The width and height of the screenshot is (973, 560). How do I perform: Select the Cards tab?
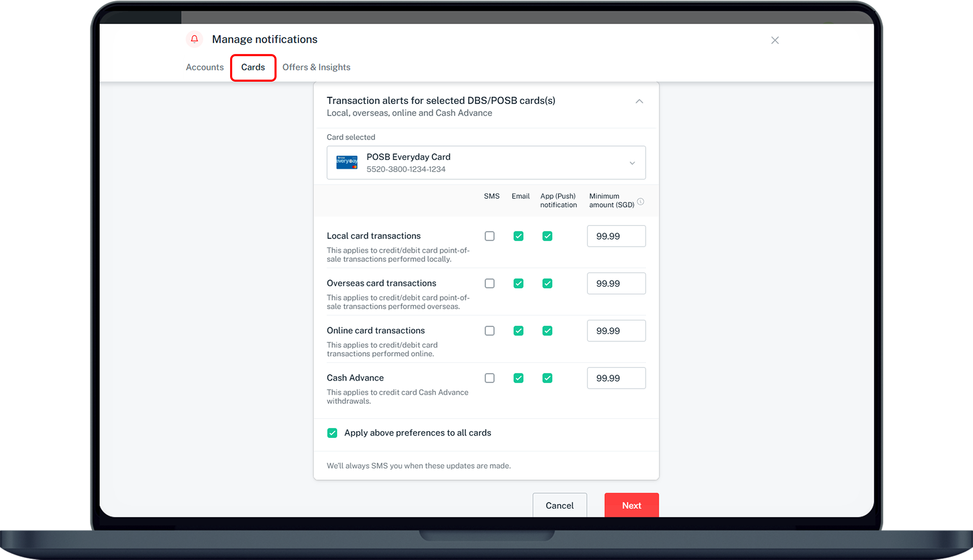(253, 67)
